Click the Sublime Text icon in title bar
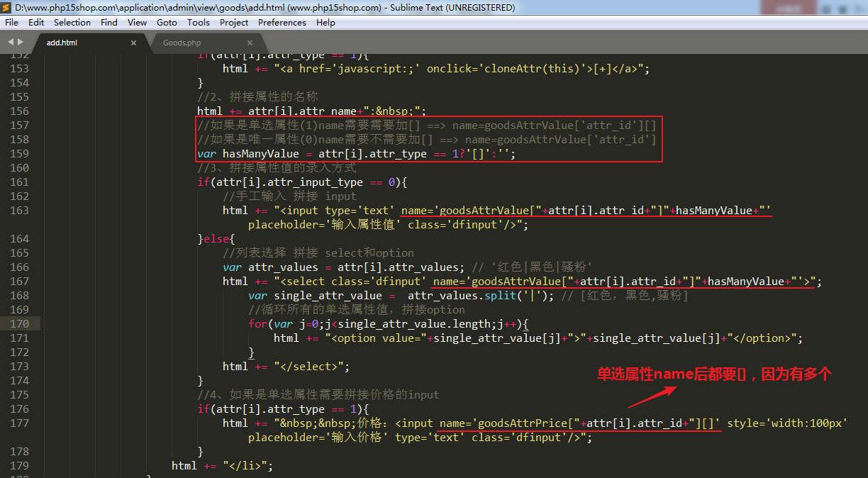This screenshot has height=478, width=868. click(7, 8)
